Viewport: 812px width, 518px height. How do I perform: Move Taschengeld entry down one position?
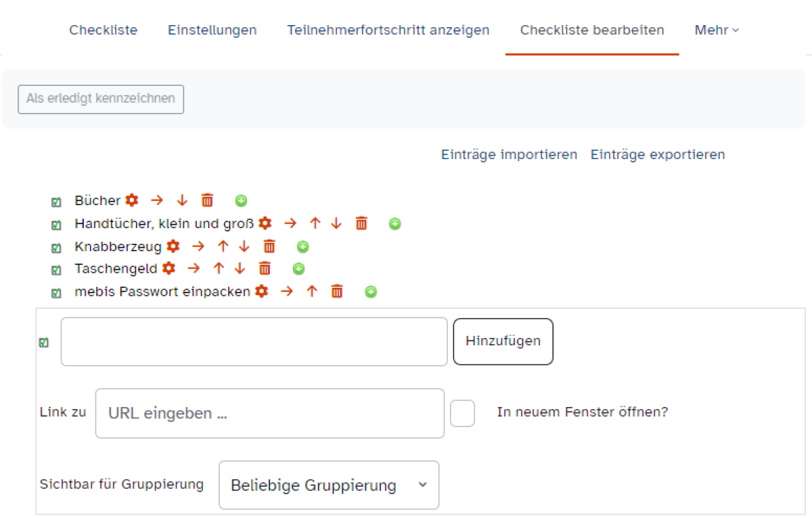point(240,269)
